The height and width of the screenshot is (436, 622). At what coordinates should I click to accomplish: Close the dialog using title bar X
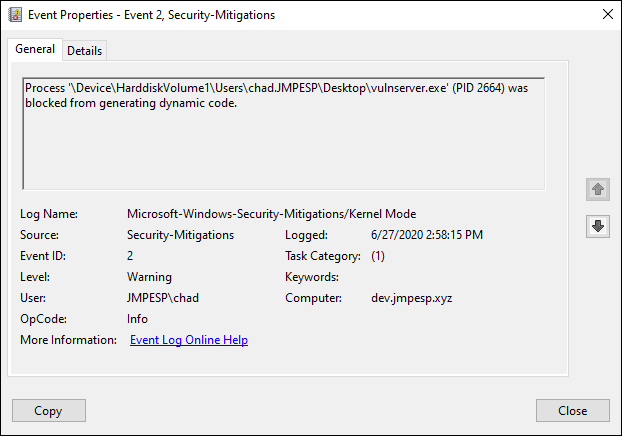(x=602, y=15)
